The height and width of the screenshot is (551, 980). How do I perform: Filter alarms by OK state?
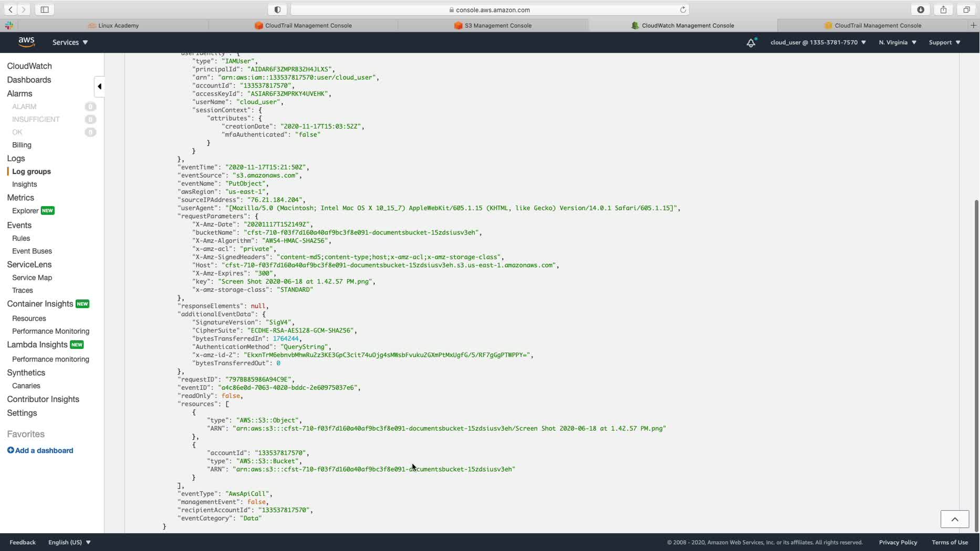[17, 132]
